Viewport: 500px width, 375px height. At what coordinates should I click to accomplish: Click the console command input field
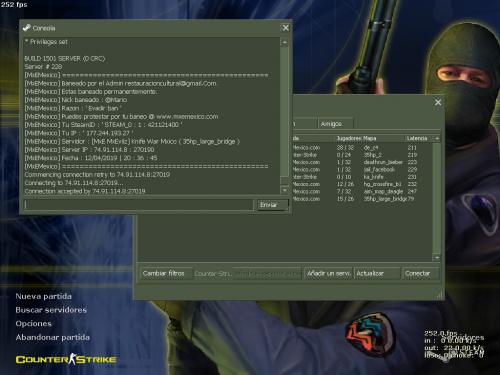click(x=139, y=205)
